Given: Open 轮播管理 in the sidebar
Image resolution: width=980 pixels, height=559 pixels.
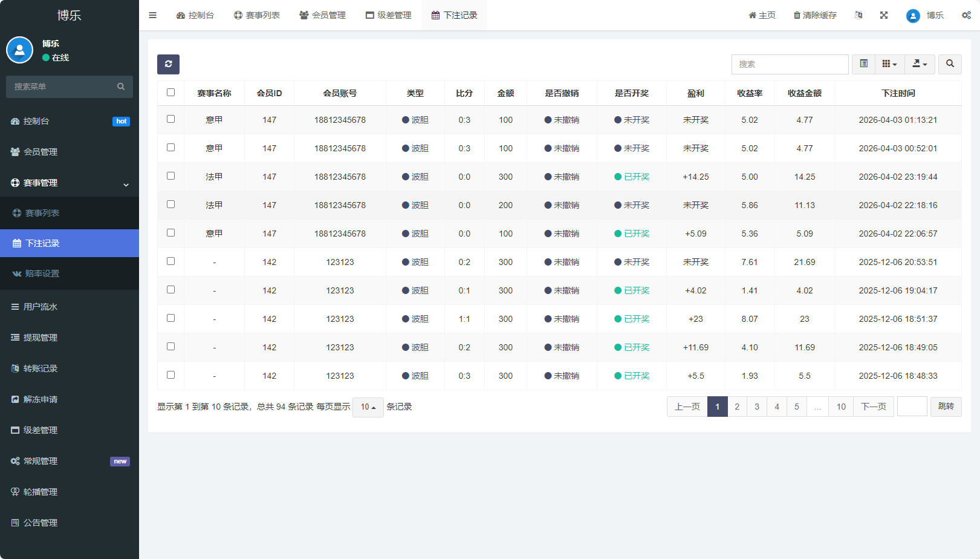Looking at the screenshot, I should point(70,492).
